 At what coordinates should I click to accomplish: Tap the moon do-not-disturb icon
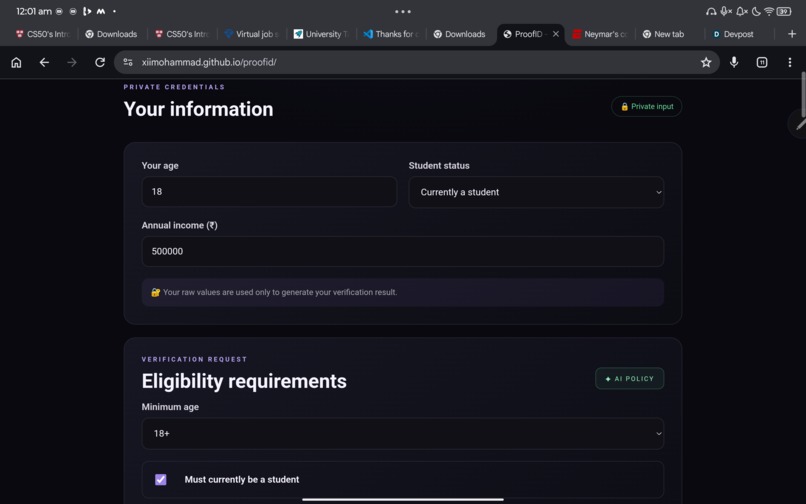[756, 11]
